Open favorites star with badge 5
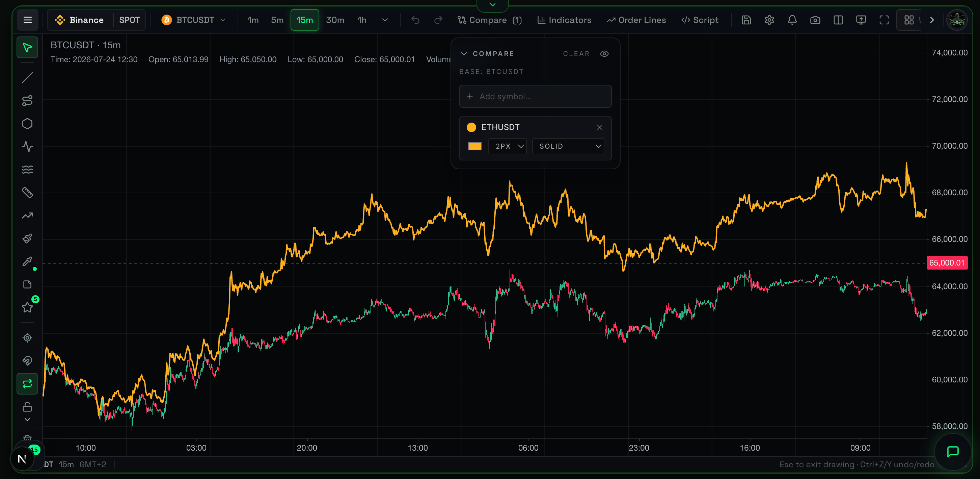The width and height of the screenshot is (980, 479). coord(27,307)
